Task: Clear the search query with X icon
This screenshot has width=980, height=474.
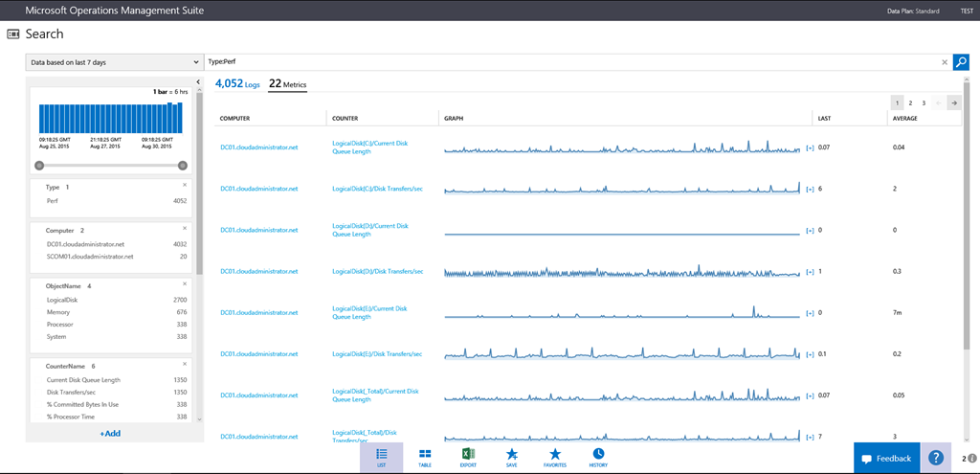Action: point(945,62)
